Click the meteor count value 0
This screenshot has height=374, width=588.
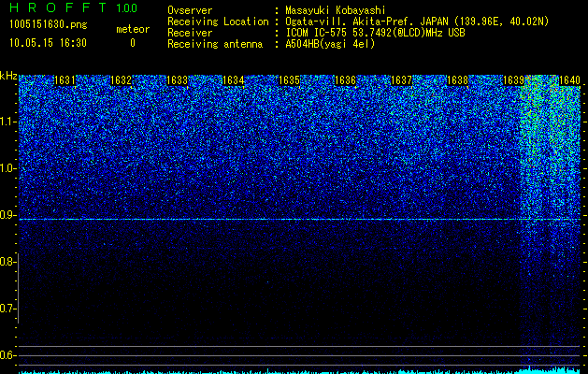tap(133, 43)
